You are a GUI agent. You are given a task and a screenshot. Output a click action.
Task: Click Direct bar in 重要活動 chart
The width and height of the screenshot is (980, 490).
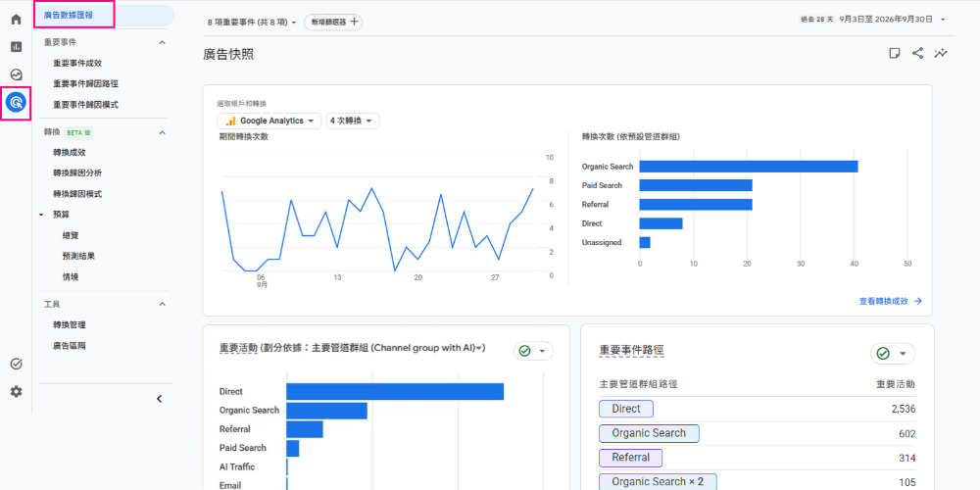[395, 392]
